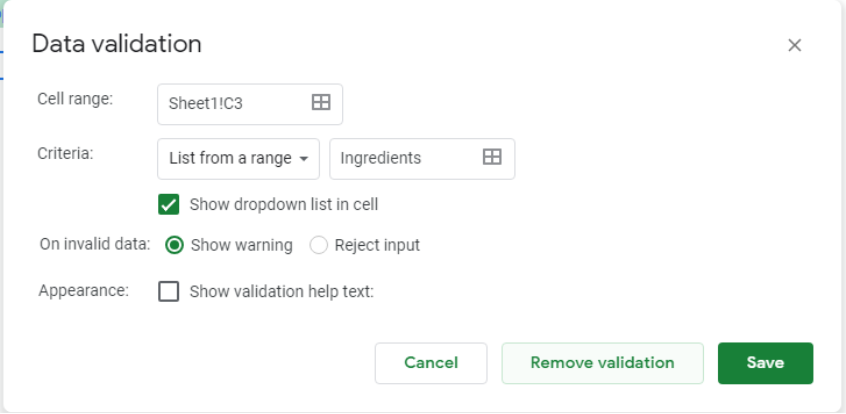Click the 'Reject input' label text
This screenshot has height=414, width=846.
[x=377, y=246]
